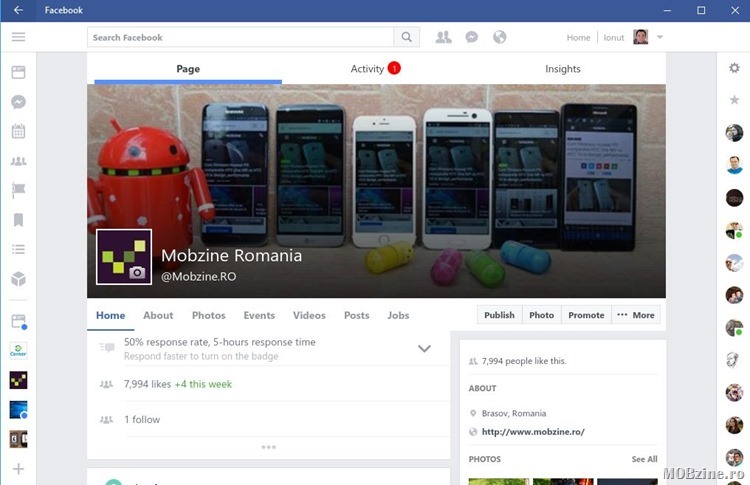
Task: Open notifications globe icon
Action: (x=499, y=37)
